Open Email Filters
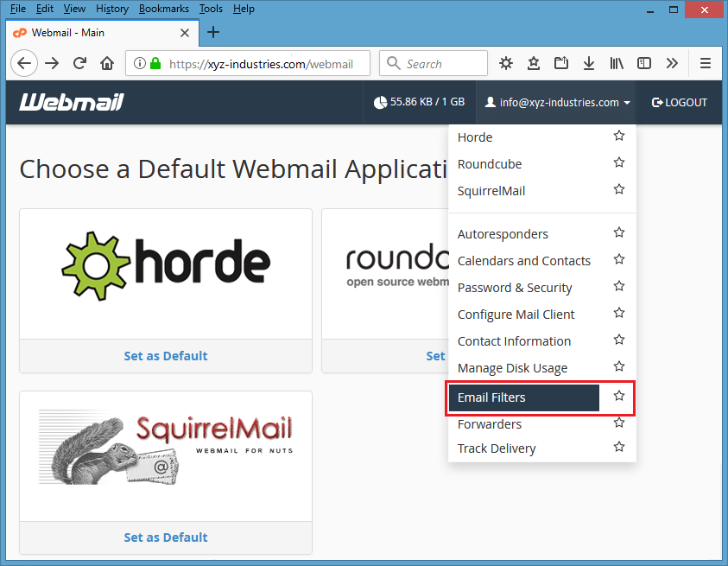 click(x=524, y=397)
